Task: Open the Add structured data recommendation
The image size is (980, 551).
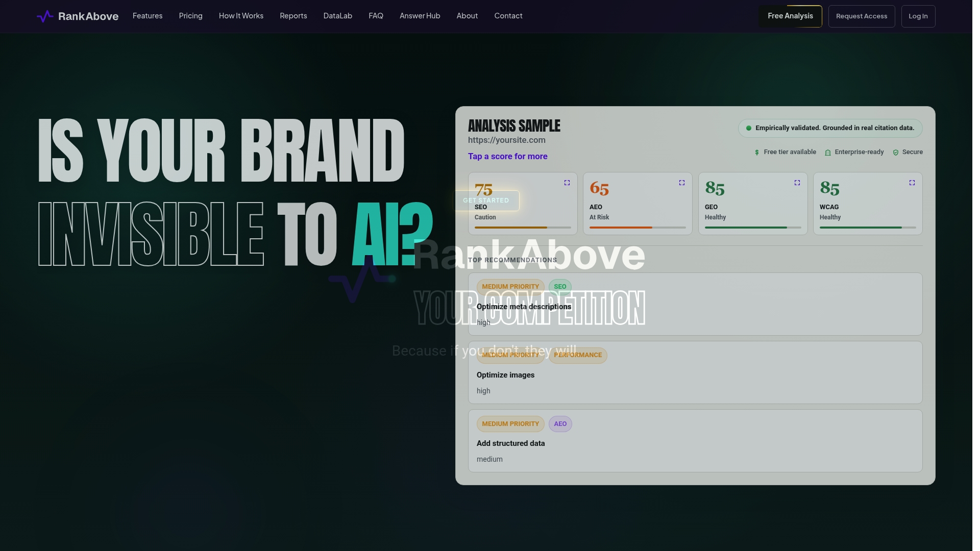Action: [695, 441]
